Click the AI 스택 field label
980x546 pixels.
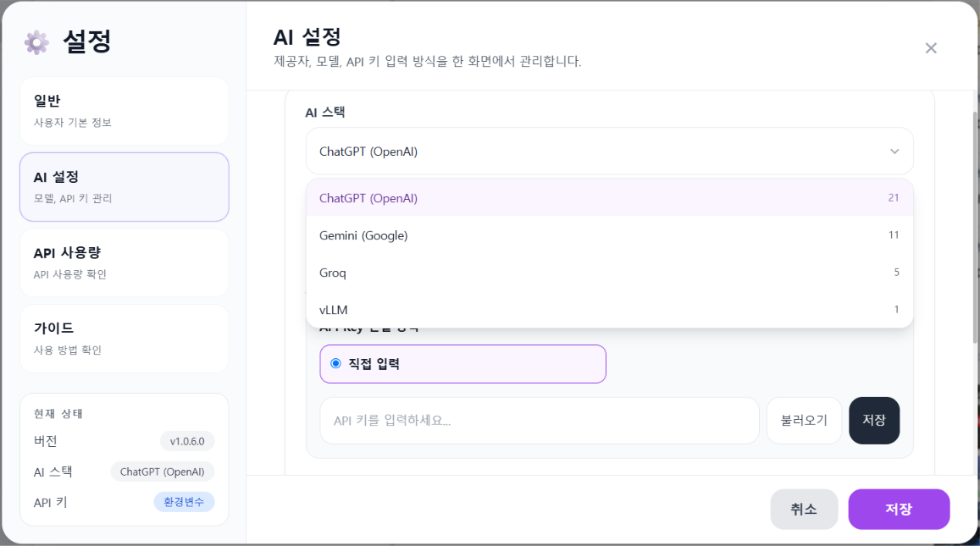325,113
